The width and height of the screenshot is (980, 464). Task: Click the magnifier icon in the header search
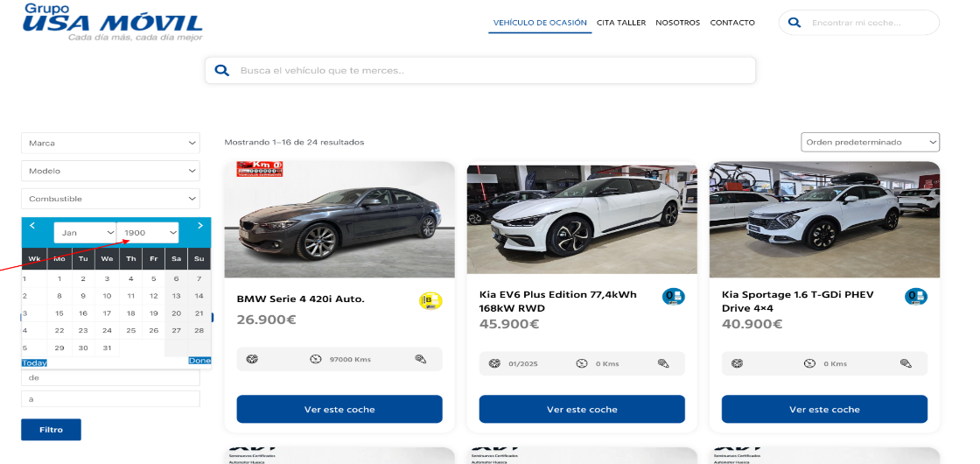(794, 23)
